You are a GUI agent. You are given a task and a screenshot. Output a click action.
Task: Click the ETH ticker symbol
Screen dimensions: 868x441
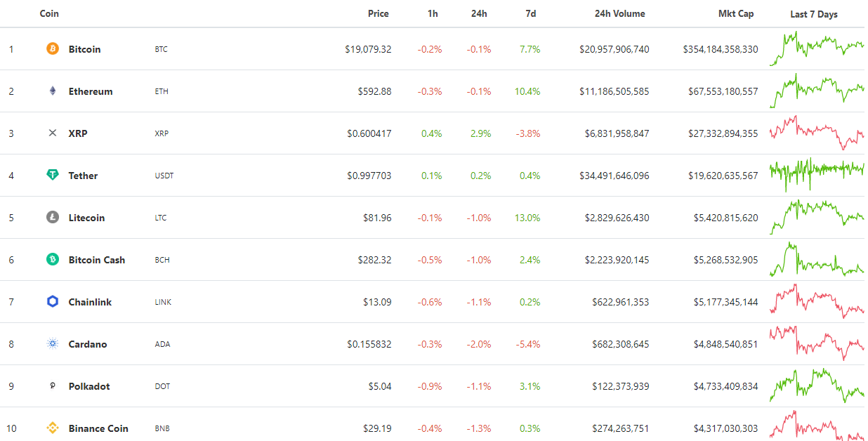pos(162,91)
